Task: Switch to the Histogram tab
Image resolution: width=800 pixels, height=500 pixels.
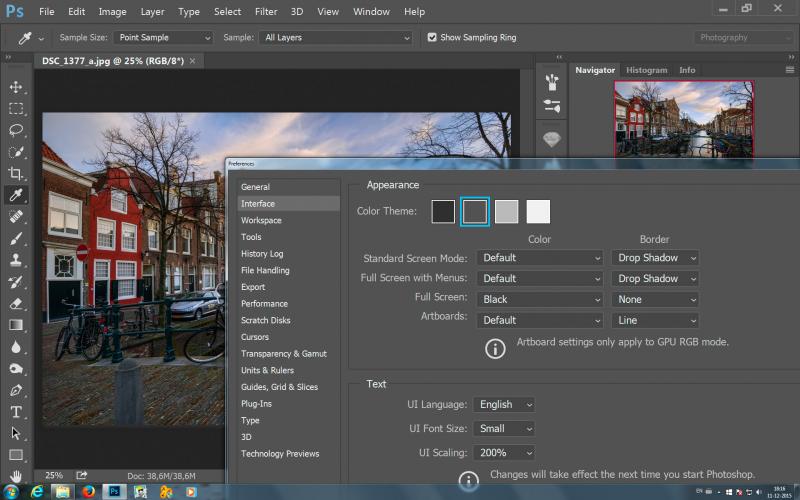Action: [x=646, y=70]
